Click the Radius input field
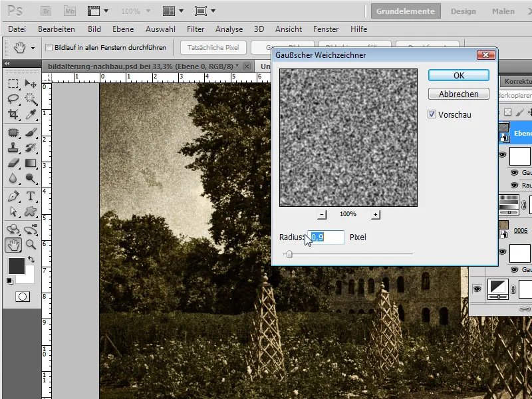Viewport: 532px width, 399px height. [326, 237]
